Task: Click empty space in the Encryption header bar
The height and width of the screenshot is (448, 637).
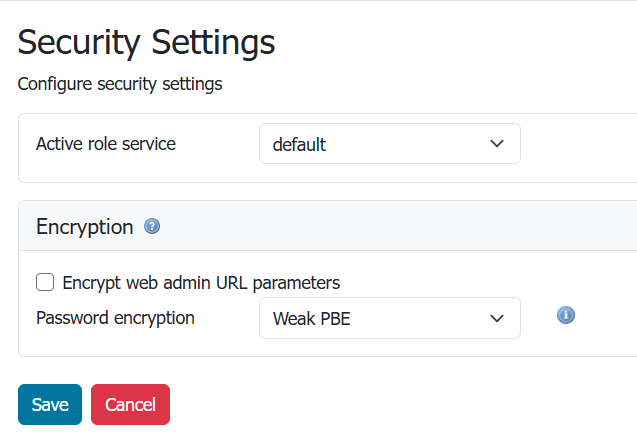Action: (x=400, y=227)
